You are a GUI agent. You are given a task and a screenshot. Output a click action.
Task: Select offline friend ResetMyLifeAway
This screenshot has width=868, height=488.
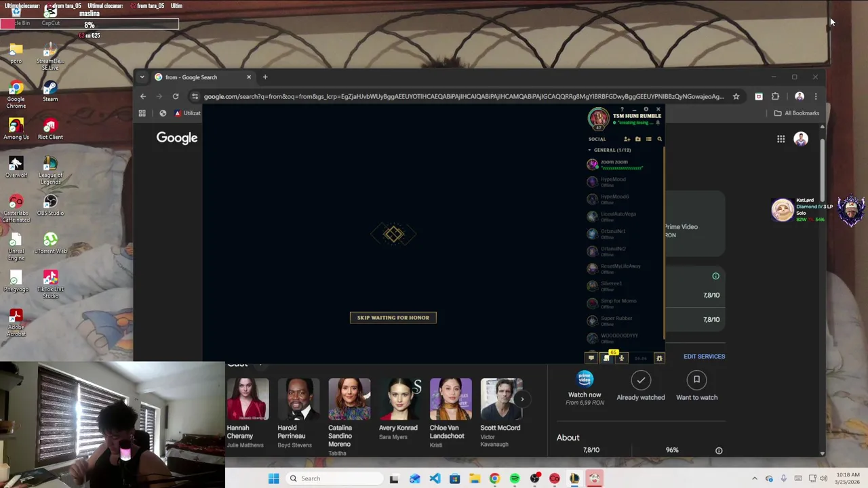pos(624,268)
